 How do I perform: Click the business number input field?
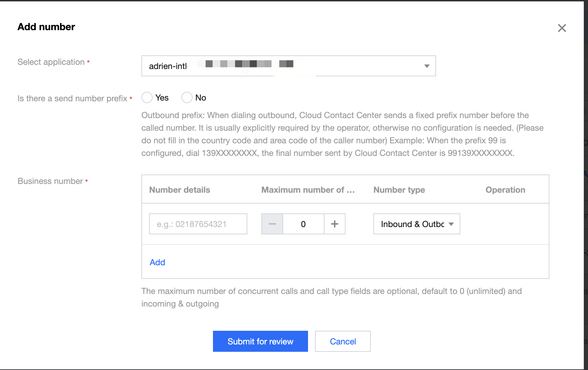(x=198, y=224)
